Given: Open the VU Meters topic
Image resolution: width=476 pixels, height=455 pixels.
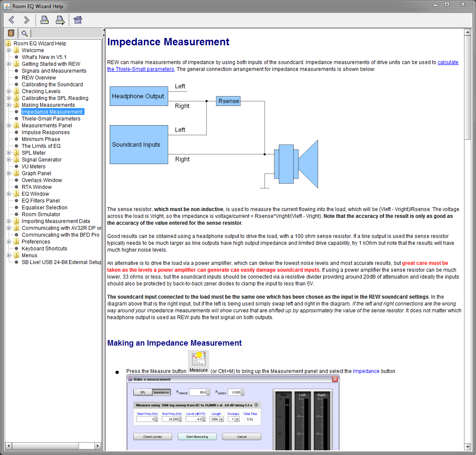Looking at the screenshot, I should (33, 167).
